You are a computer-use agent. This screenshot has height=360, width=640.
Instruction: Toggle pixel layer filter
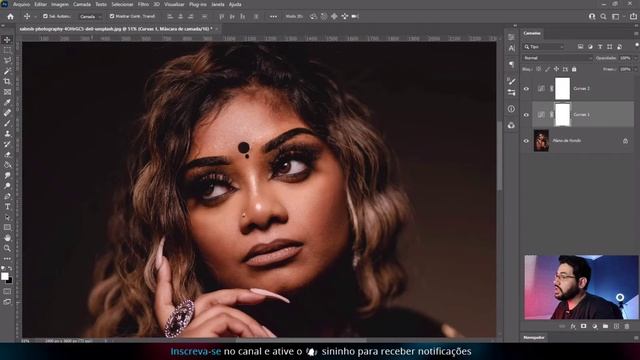[x=580, y=47]
